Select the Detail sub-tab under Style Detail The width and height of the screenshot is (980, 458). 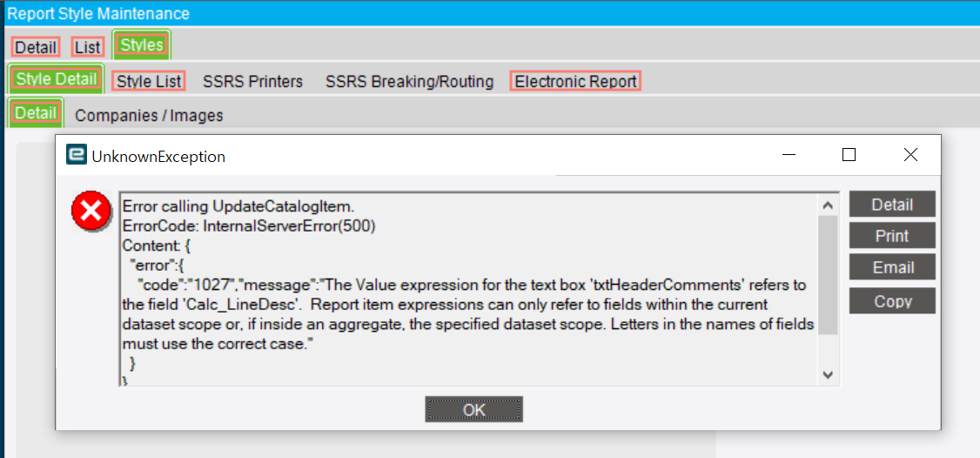click(x=36, y=113)
